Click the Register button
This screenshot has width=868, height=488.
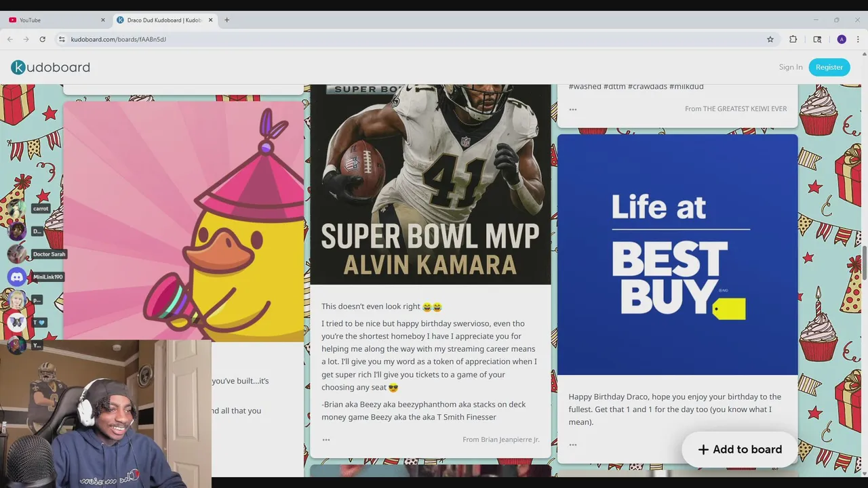click(829, 67)
